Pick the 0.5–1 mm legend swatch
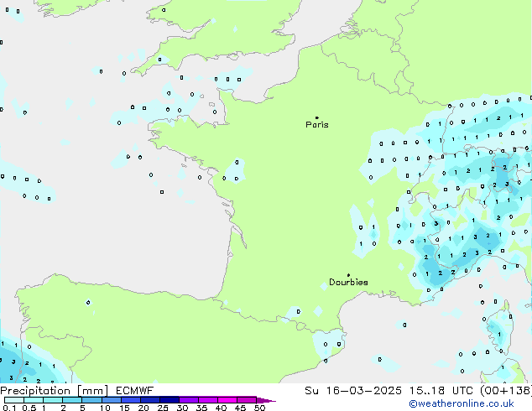This screenshot has height=411, width=532. (34, 400)
